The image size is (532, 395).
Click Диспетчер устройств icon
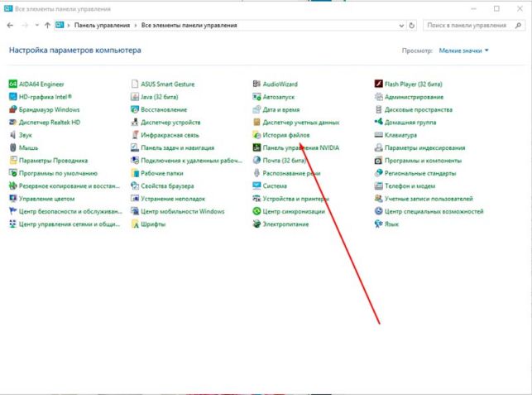click(x=135, y=123)
